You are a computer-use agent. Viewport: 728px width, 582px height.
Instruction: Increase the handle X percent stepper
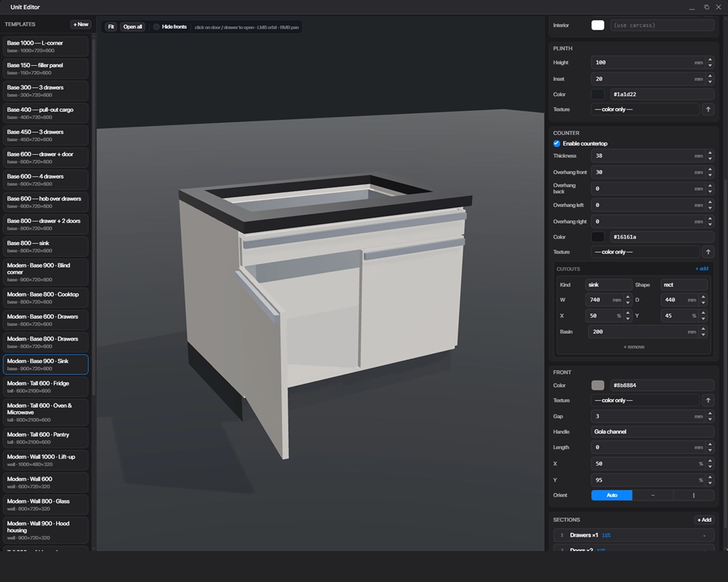tap(710, 461)
